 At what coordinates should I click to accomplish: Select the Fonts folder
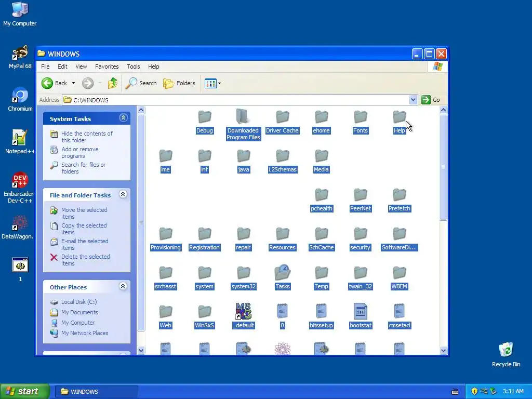click(x=361, y=123)
